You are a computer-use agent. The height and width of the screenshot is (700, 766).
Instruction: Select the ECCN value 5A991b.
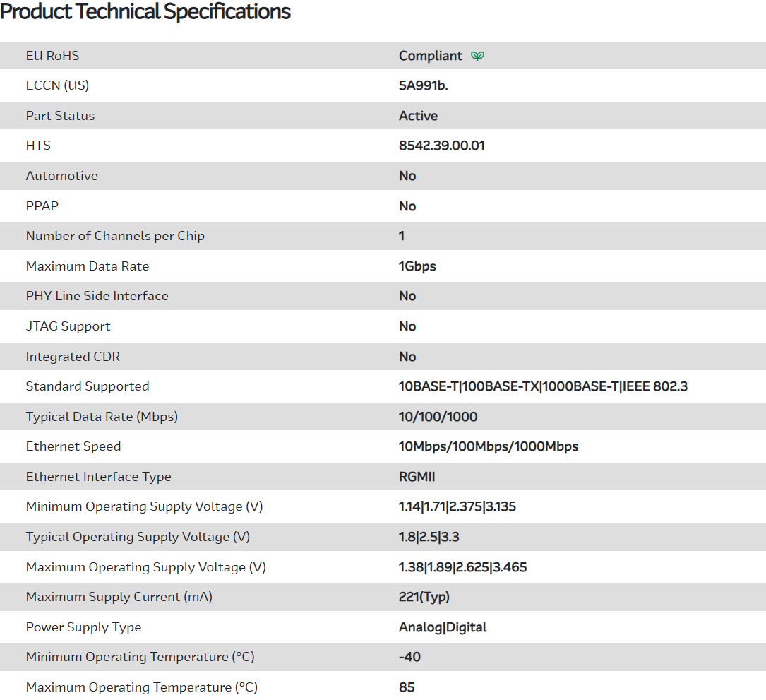[x=424, y=85]
